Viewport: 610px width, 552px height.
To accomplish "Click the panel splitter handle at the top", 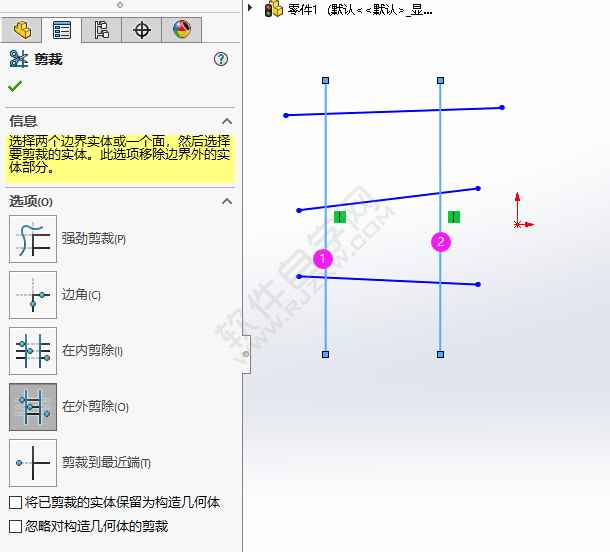I will [120, 5].
